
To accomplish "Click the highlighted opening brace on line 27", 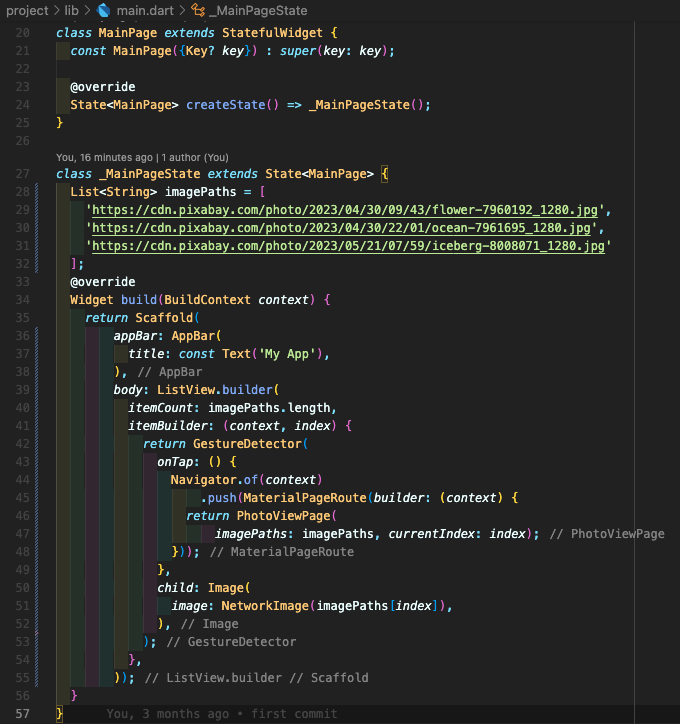I will (x=385, y=174).
